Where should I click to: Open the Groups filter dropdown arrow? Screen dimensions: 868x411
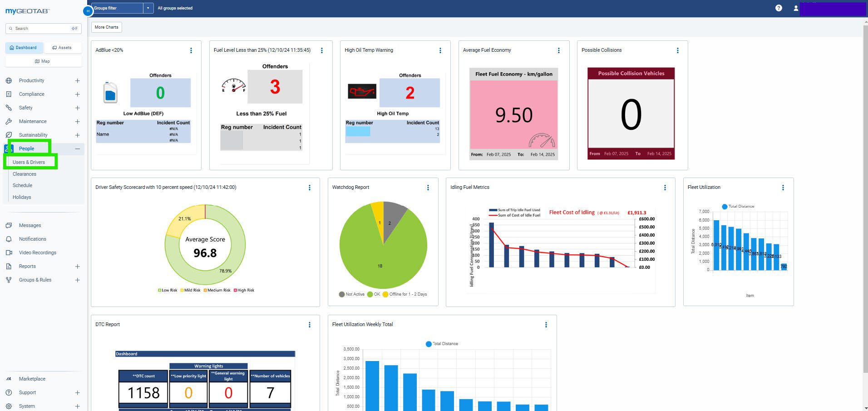[x=148, y=8]
